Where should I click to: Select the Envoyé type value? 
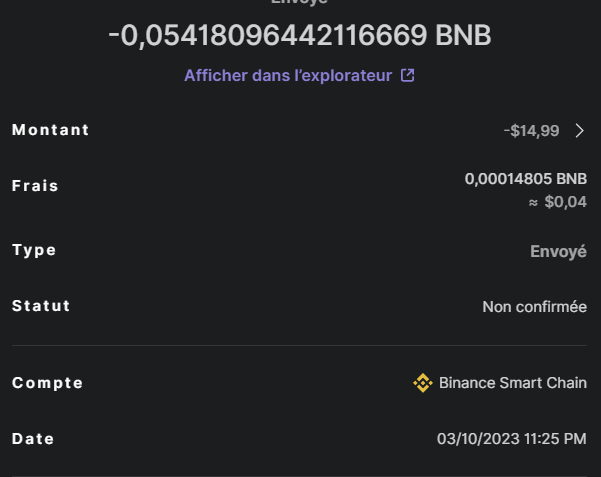[x=558, y=251]
